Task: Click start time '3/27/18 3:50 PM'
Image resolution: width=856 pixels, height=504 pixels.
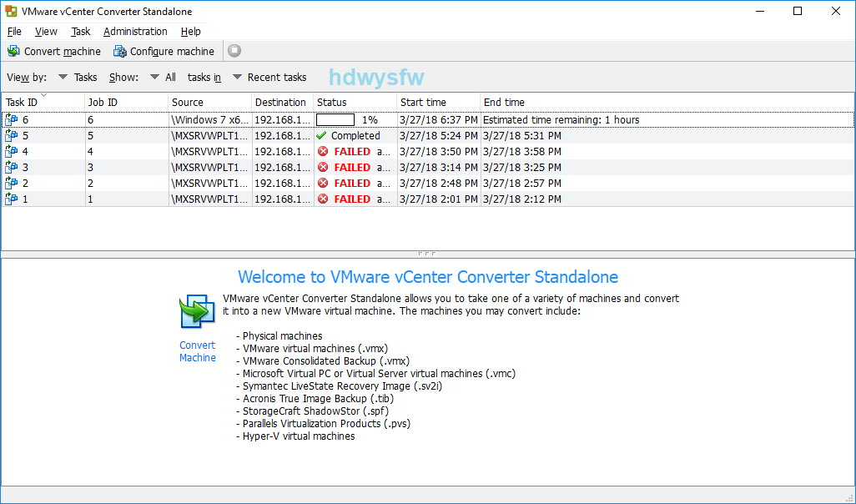Action: click(x=439, y=151)
